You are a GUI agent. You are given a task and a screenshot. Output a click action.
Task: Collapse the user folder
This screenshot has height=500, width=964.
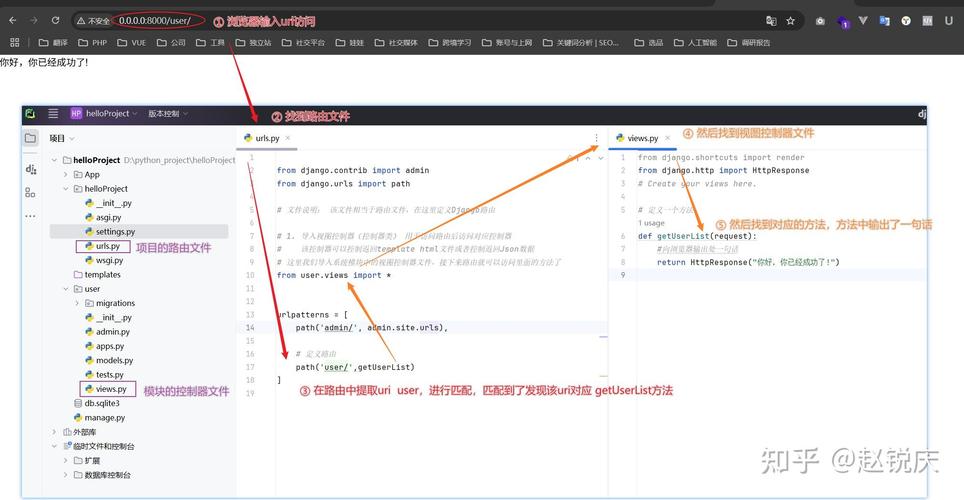point(66,289)
